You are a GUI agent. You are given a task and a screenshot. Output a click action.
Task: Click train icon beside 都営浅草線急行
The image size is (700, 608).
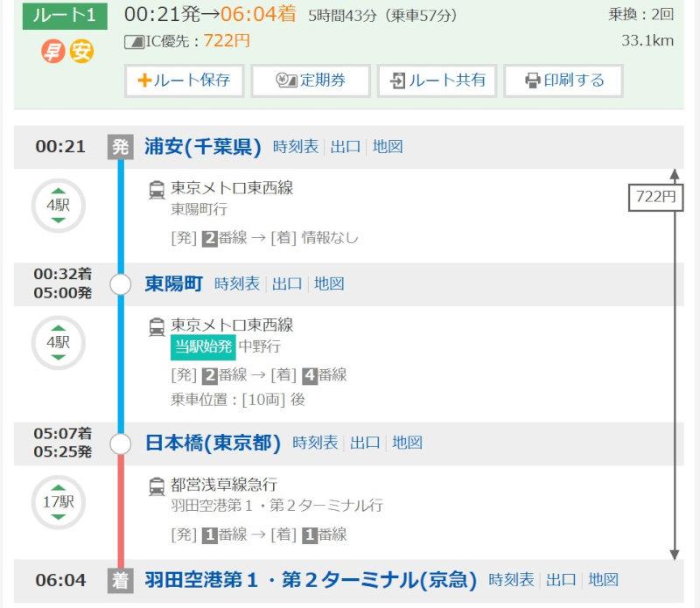coord(157,486)
